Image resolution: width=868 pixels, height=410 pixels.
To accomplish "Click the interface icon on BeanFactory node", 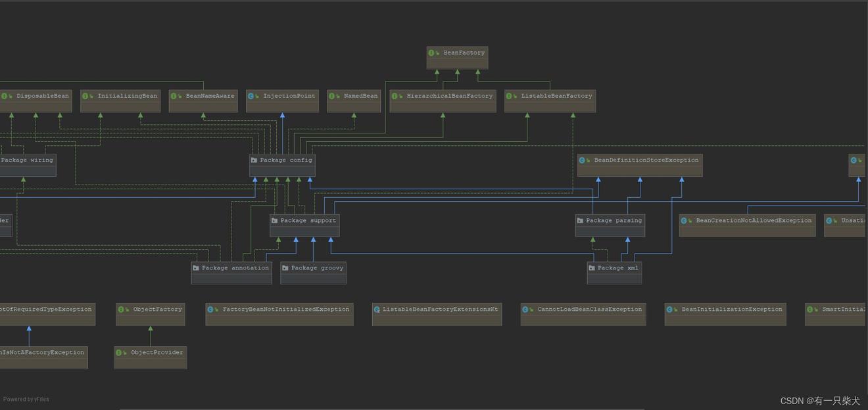I will click(x=432, y=53).
